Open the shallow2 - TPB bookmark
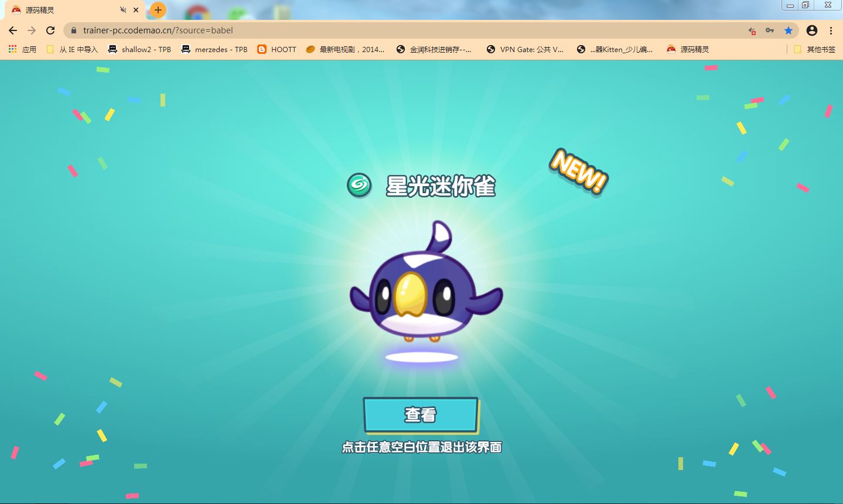Viewport: 843px width, 504px height. (x=140, y=50)
